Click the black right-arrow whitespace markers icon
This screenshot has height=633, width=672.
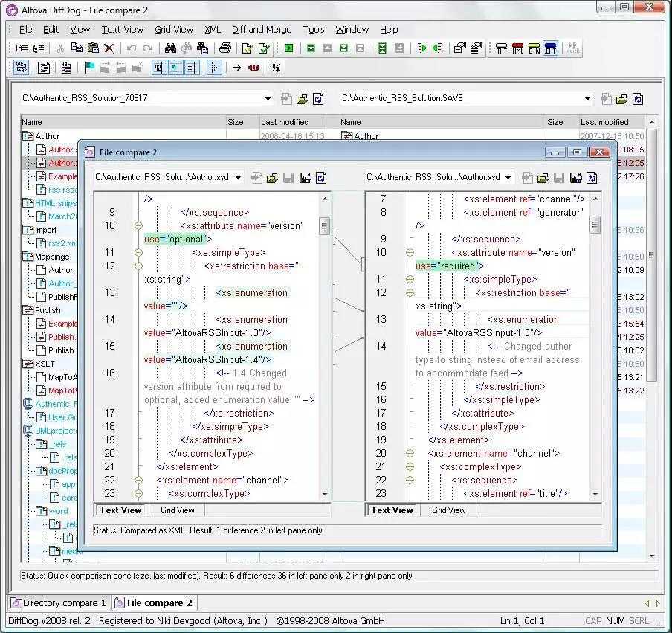pos(236,68)
